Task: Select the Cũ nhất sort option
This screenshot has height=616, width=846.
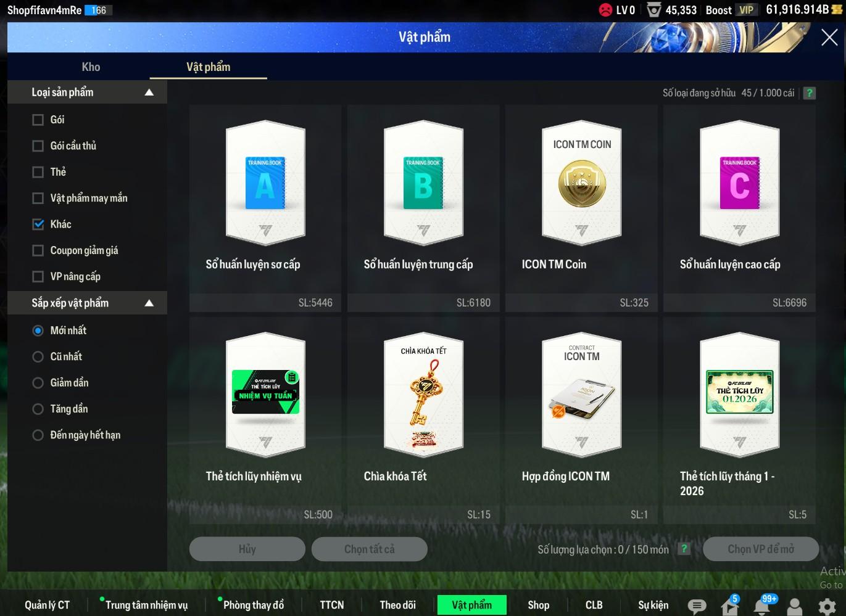Action: click(38, 356)
